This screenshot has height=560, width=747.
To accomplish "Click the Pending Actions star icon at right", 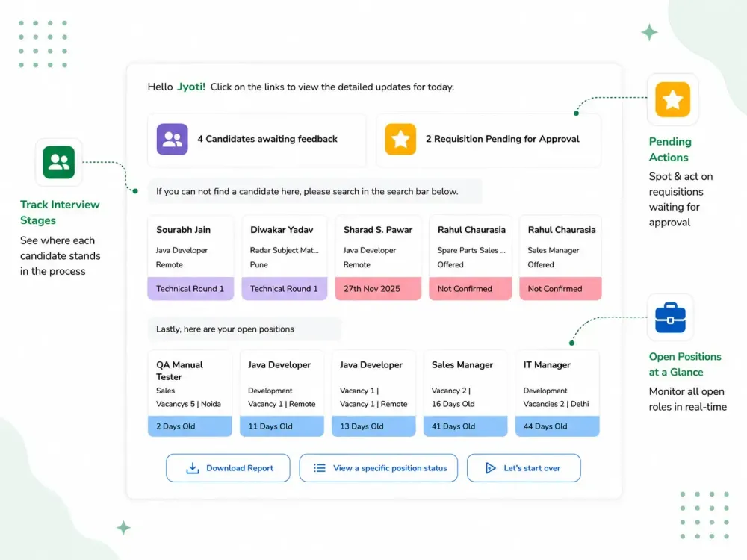I will [672, 99].
